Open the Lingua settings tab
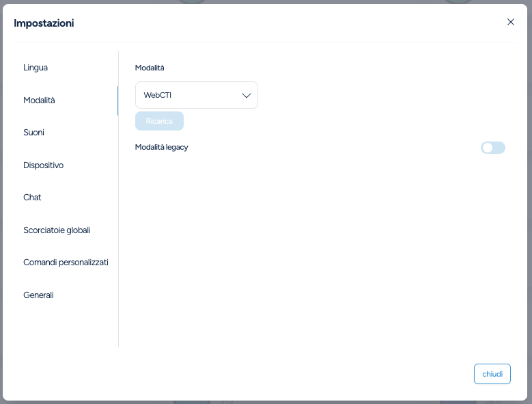Screen dimensions: 532x404 click(x=36, y=68)
